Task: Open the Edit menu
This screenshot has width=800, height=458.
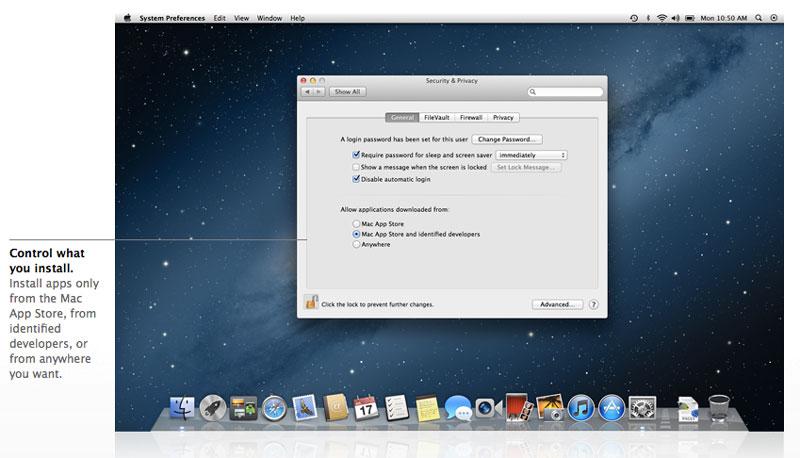Action: coord(219,18)
